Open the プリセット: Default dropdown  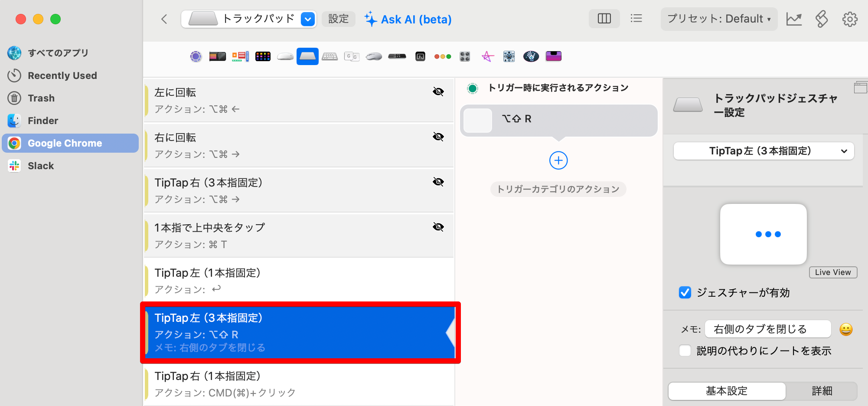click(719, 19)
